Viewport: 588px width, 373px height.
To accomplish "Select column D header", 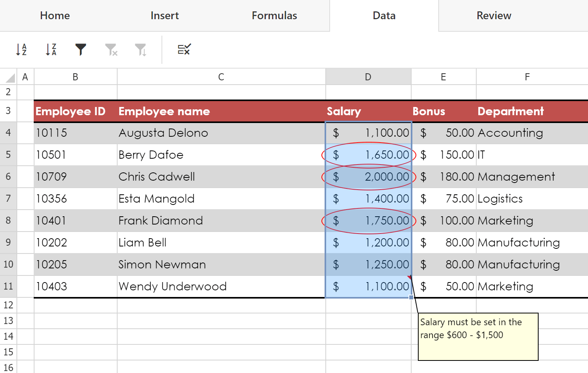I will point(368,77).
